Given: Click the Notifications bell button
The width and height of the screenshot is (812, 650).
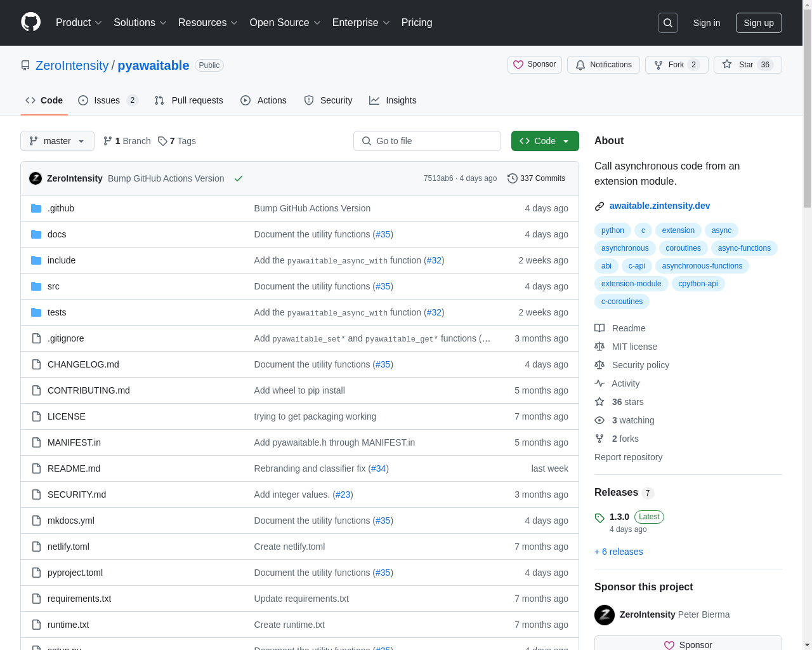Looking at the screenshot, I should tap(603, 65).
